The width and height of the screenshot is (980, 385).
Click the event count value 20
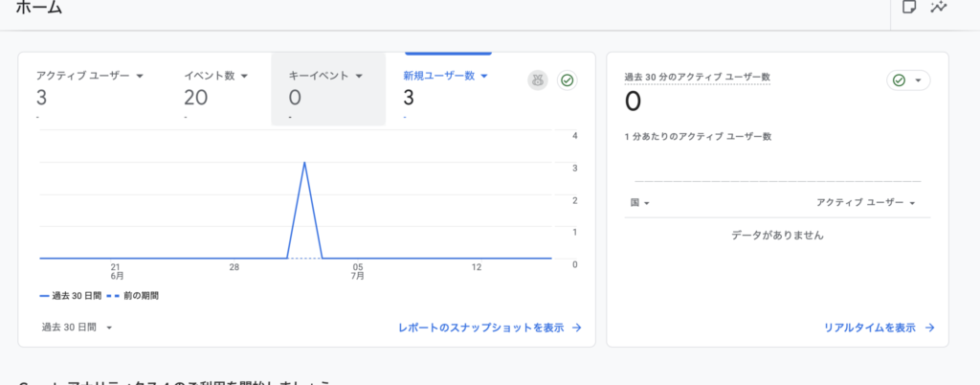click(195, 98)
